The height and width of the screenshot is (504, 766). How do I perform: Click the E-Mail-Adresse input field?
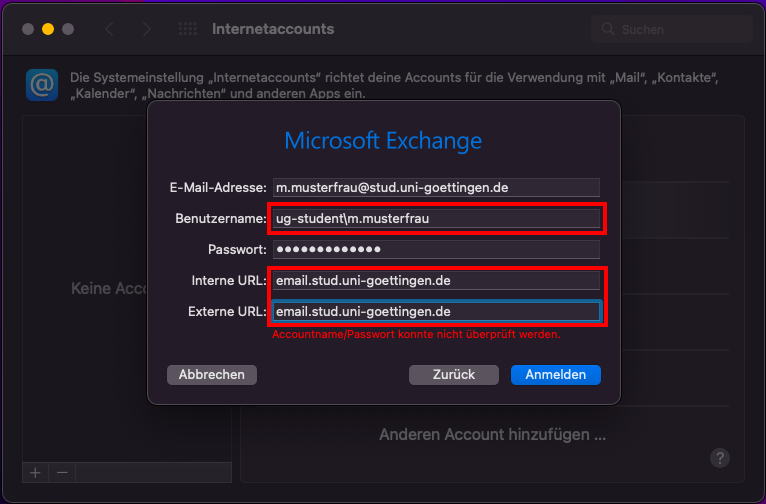436,188
